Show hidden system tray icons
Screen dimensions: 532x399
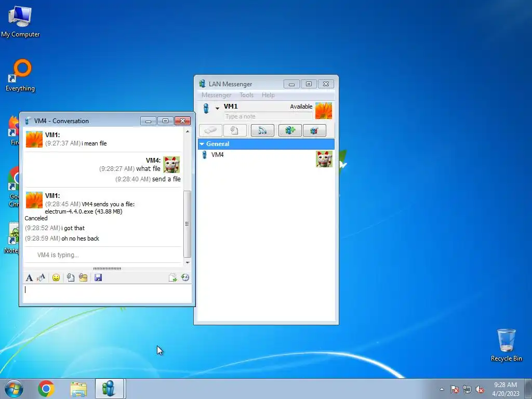(x=442, y=389)
